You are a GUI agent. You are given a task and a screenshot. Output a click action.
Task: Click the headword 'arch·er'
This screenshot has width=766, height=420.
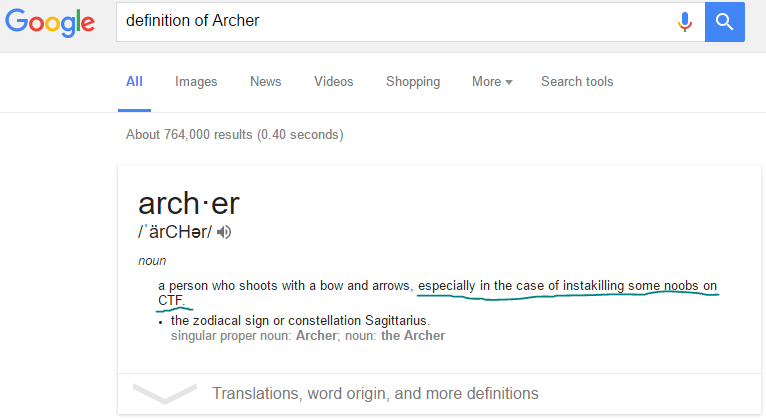coord(189,204)
